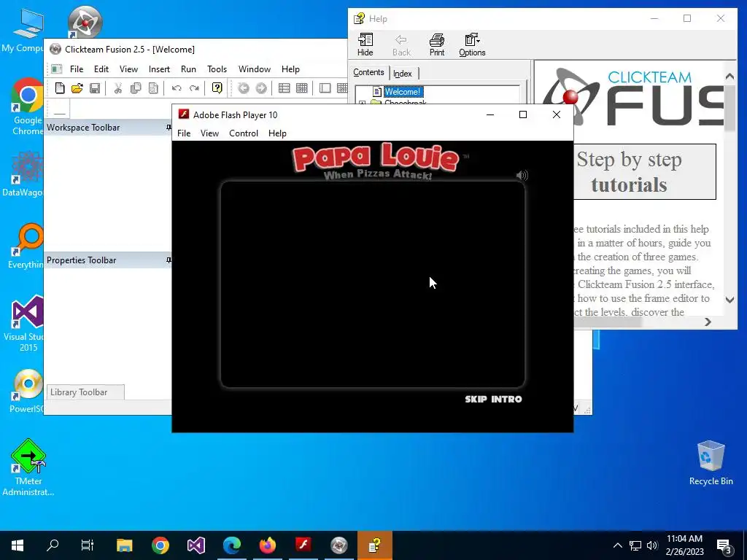Select the Contents tab in Help

[x=368, y=72]
